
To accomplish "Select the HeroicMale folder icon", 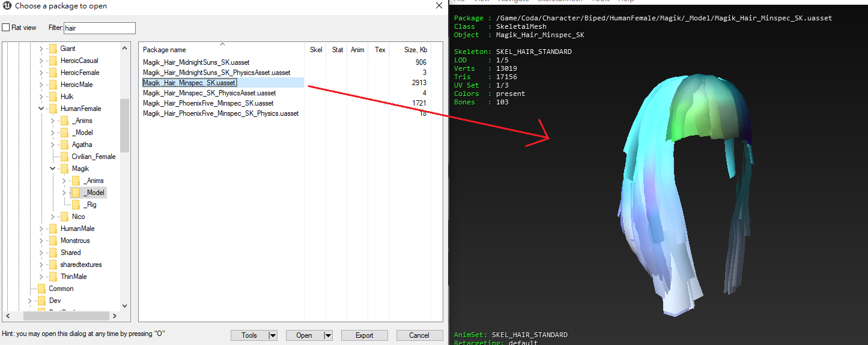I will point(53,85).
